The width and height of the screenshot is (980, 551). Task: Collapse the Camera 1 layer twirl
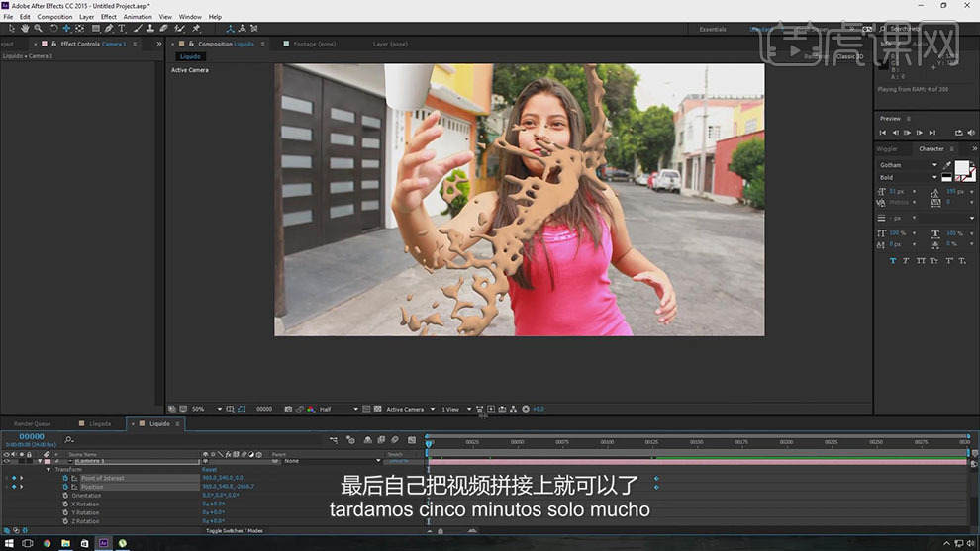[x=40, y=461]
